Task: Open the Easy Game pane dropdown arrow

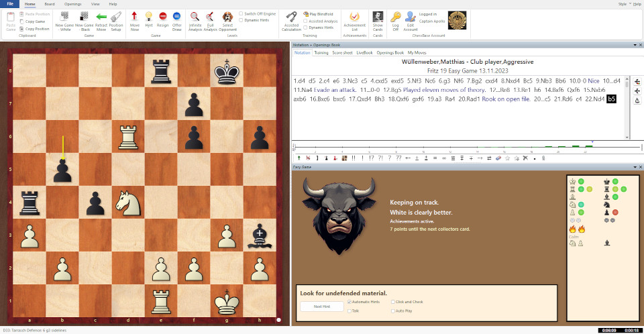Action: click(x=632, y=166)
